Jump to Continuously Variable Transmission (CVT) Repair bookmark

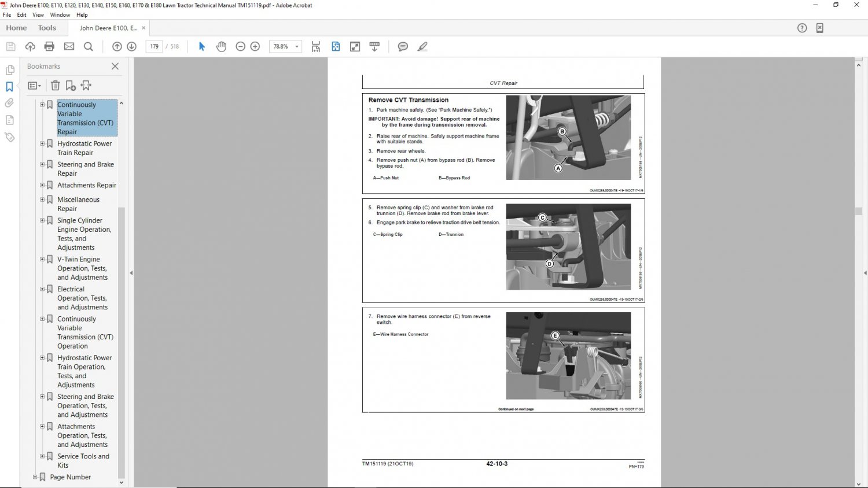tap(86, 119)
